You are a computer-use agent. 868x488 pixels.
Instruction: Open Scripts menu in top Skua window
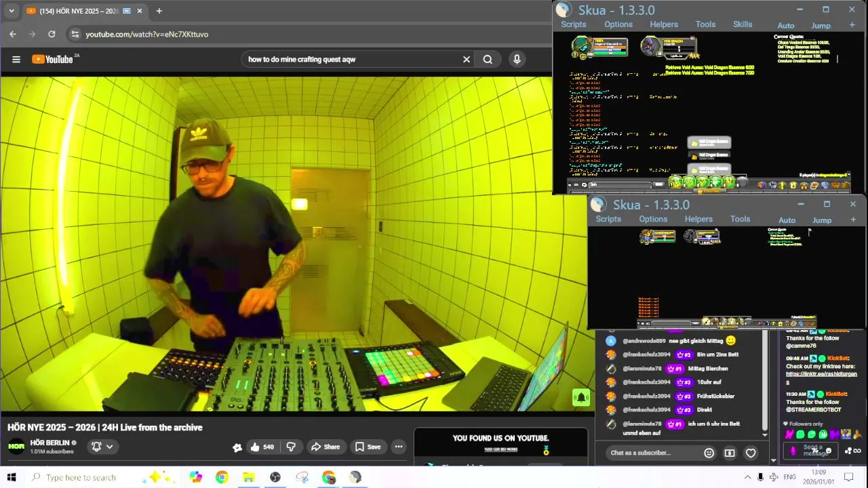[x=573, y=24]
